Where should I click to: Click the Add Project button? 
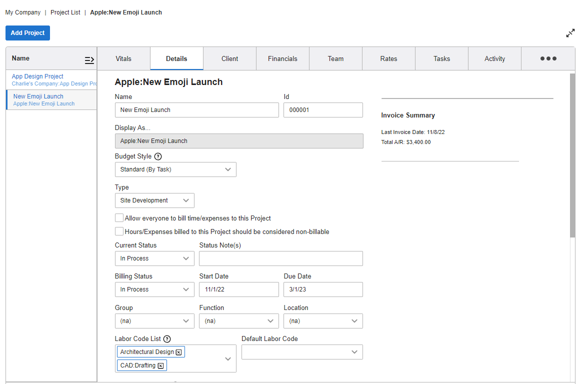pyautogui.click(x=27, y=33)
